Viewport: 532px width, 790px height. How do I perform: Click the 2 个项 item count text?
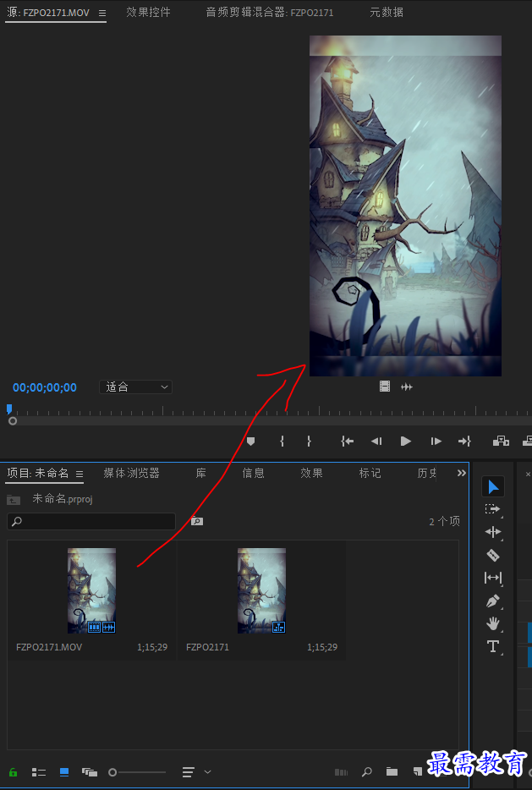tap(444, 522)
